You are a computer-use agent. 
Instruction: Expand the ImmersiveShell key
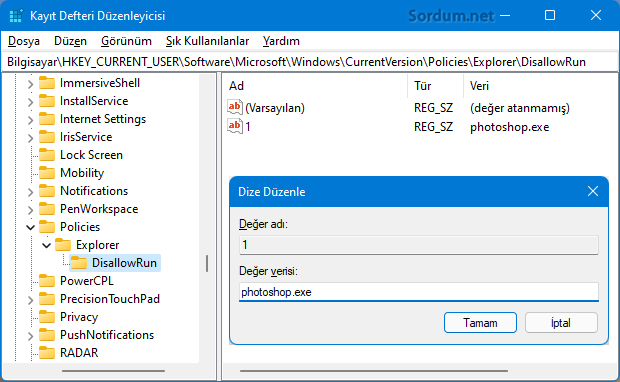[x=30, y=83]
